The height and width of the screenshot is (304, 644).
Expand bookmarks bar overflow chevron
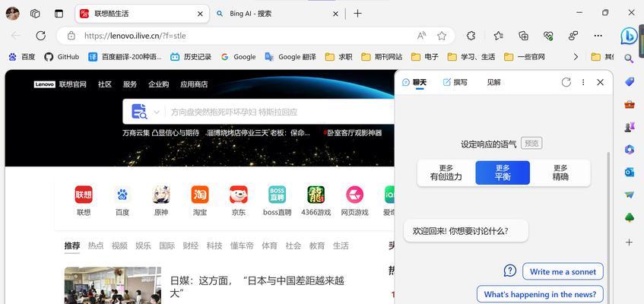[x=576, y=57]
